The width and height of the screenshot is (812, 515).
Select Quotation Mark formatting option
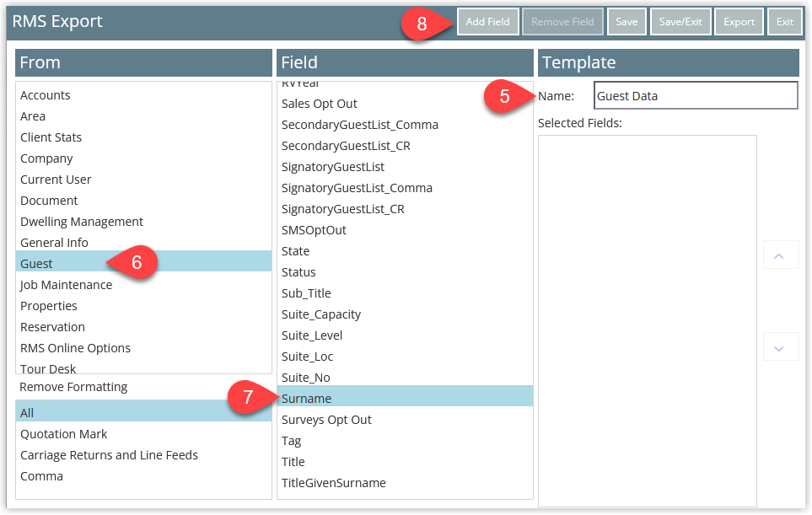point(143,434)
